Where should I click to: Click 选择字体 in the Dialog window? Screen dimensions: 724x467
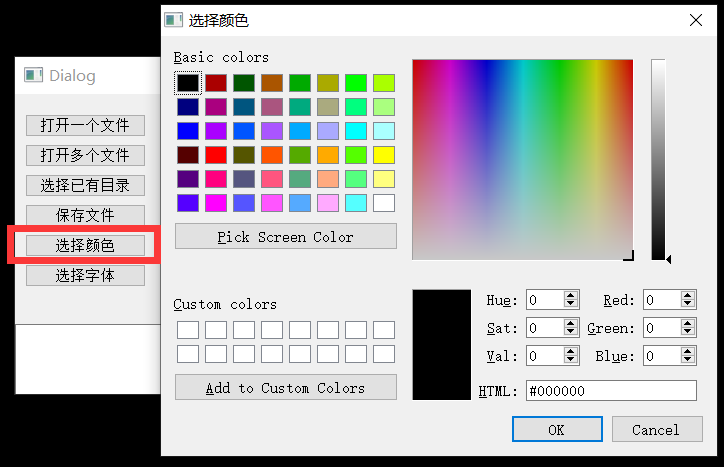click(85, 275)
